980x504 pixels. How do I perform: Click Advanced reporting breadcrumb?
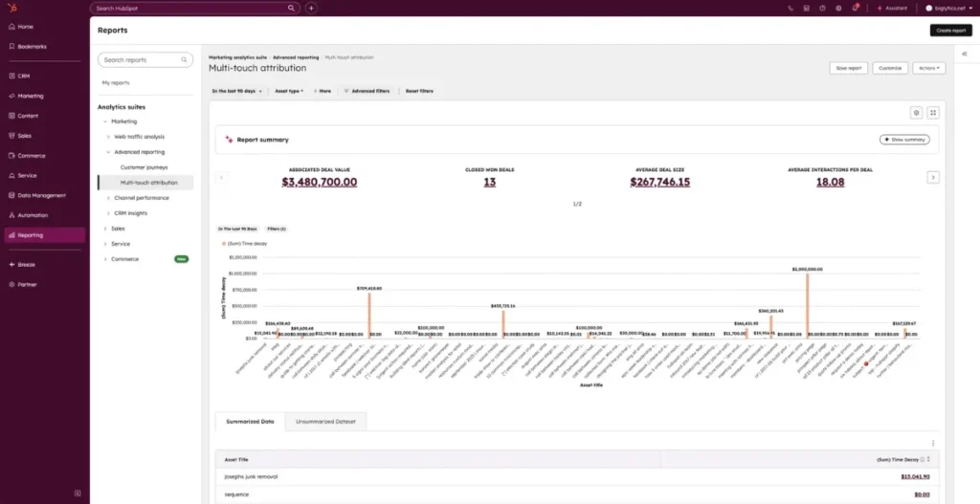(296, 57)
